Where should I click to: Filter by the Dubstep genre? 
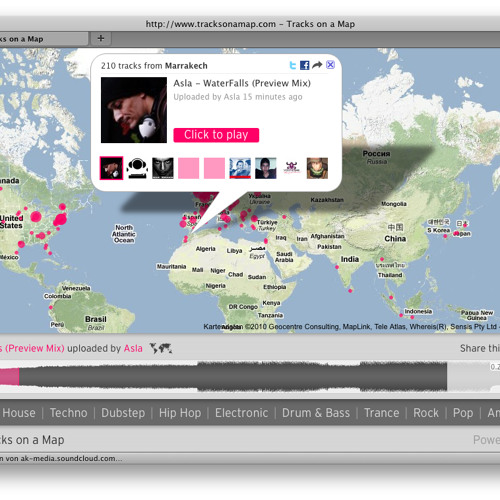pyautogui.click(x=123, y=413)
